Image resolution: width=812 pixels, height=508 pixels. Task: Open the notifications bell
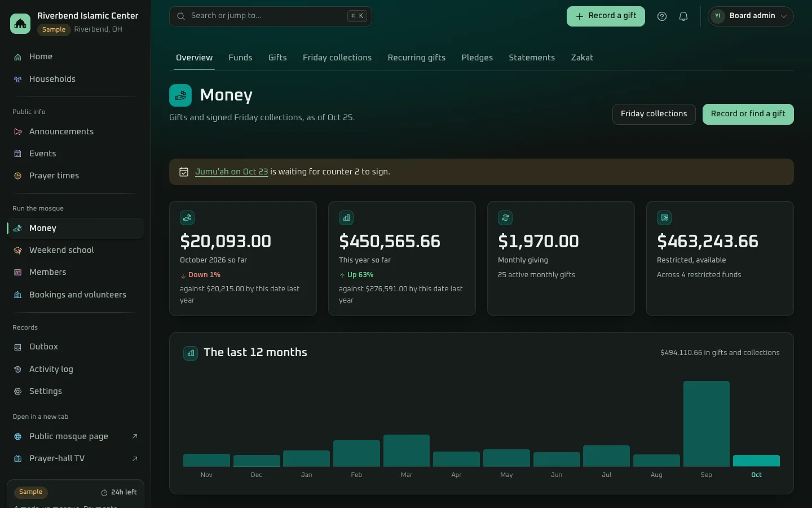coord(683,16)
